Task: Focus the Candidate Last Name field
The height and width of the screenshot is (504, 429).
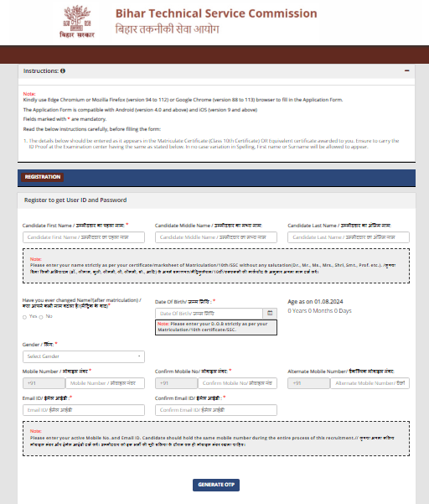Action: tap(349, 237)
